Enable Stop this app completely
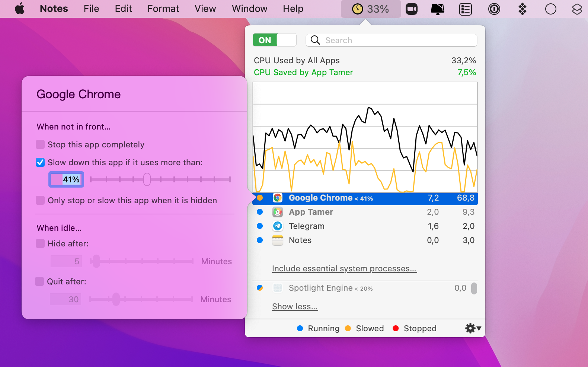Image resolution: width=588 pixels, height=367 pixels. coord(40,144)
